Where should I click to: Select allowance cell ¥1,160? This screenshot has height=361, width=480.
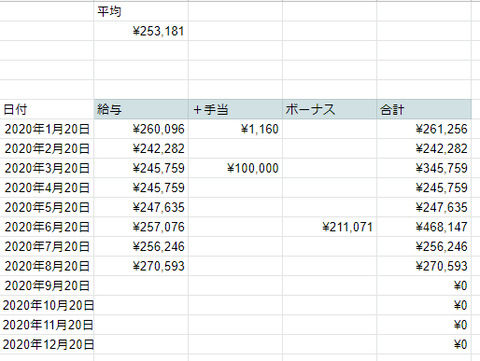coord(235,129)
